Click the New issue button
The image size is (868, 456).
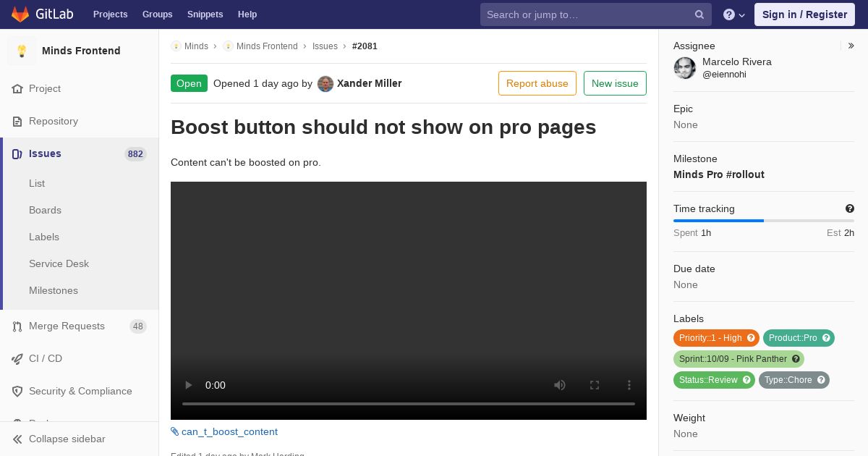615,83
